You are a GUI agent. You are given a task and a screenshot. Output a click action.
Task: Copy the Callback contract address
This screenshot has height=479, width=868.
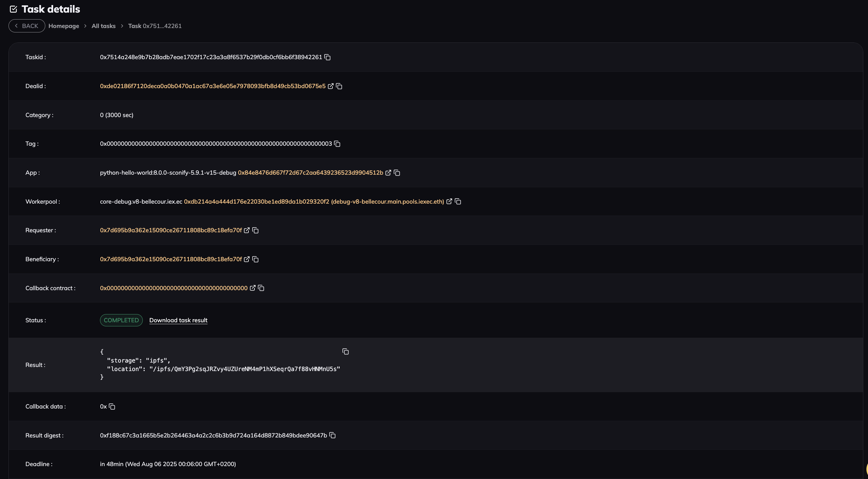click(x=261, y=288)
